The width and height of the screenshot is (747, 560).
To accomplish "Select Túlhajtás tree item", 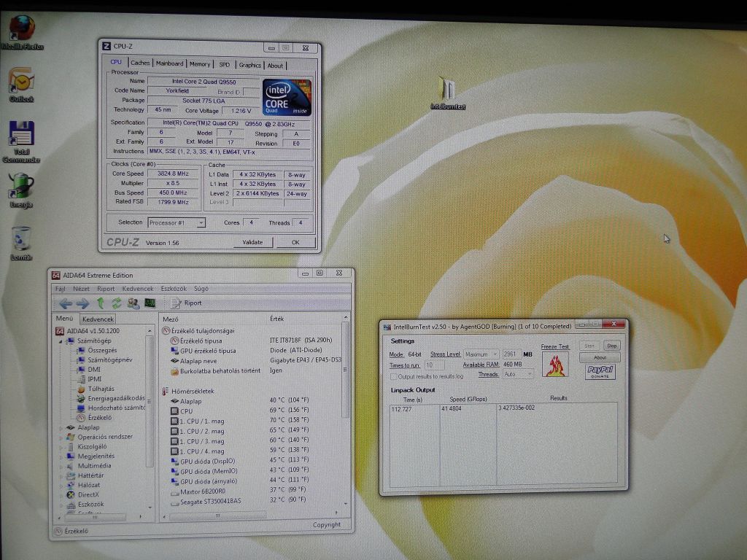I will coord(96,389).
